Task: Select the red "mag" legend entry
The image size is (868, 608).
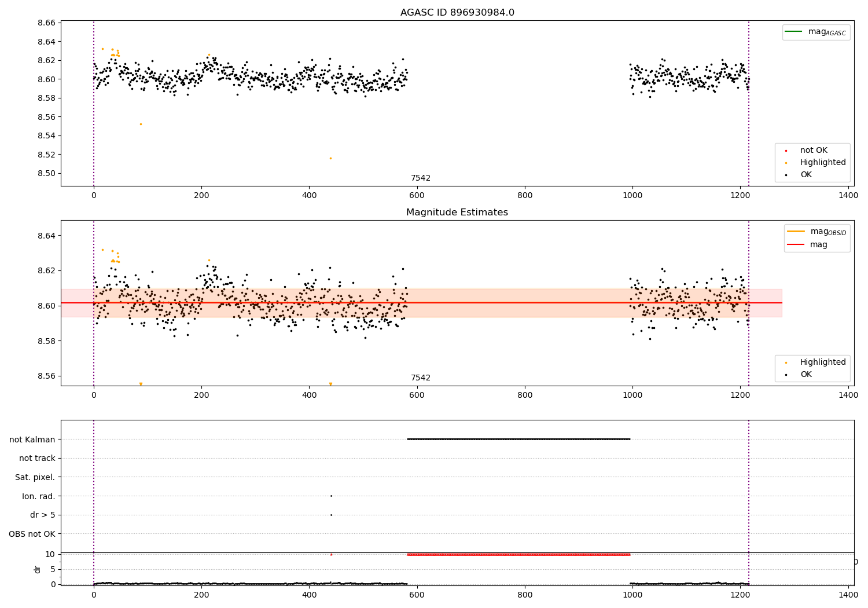Action: (808, 245)
